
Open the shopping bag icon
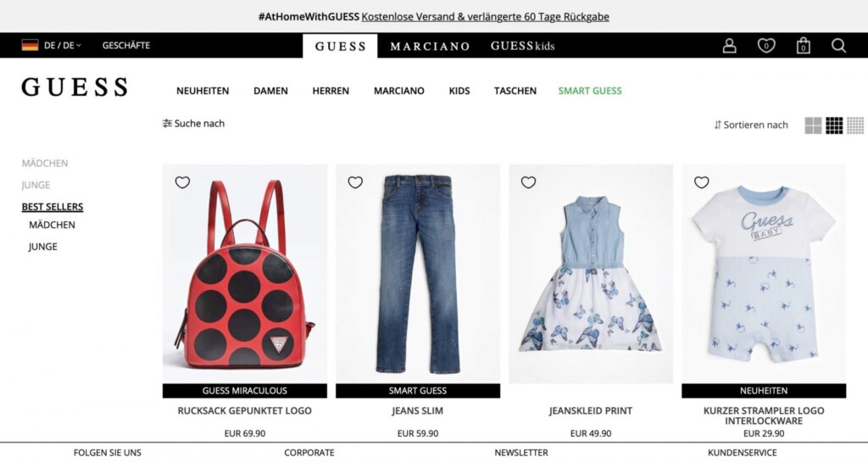pyautogui.click(x=804, y=46)
